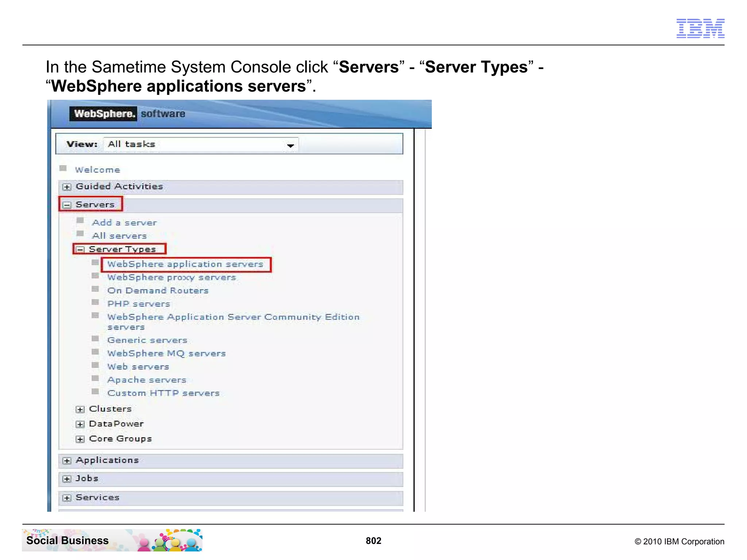The width and height of the screenshot is (747, 560).
Task: Click the bullet icon beside WebSphere MQ servers
Action: tap(95, 351)
